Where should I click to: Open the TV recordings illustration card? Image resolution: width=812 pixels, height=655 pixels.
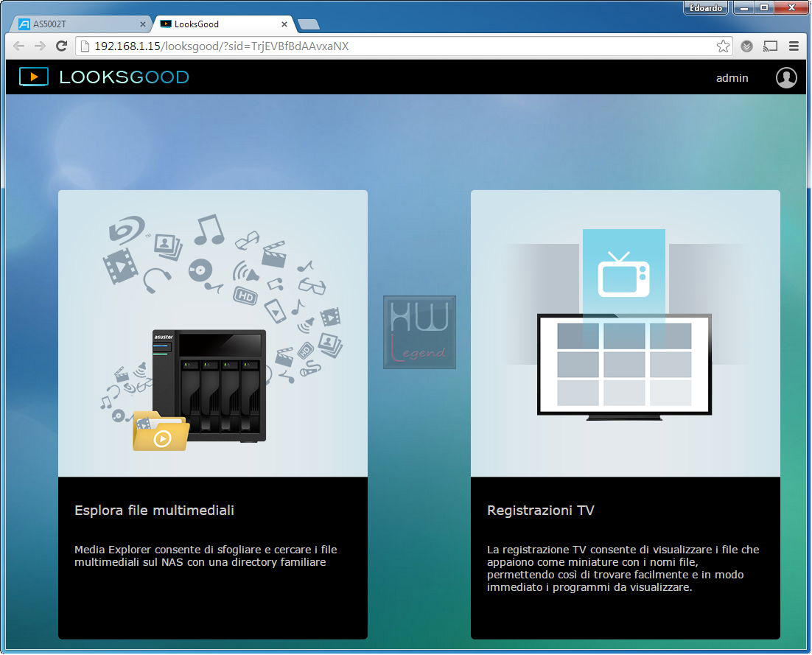click(x=625, y=334)
